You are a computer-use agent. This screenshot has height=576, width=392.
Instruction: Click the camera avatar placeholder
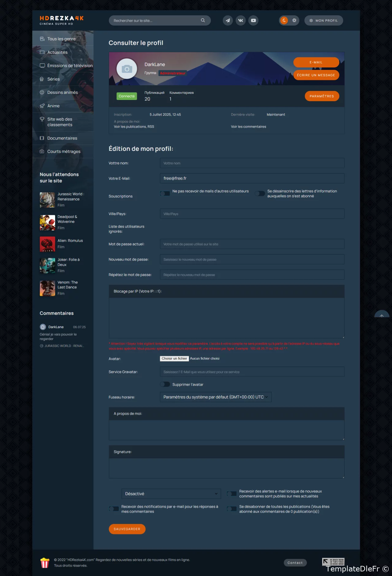tap(127, 69)
